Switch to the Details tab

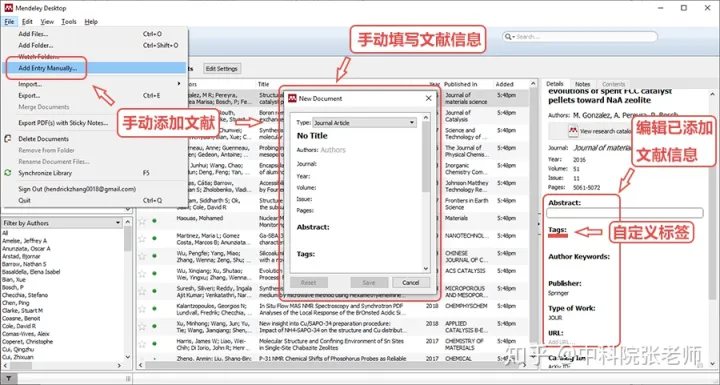pos(555,84)
